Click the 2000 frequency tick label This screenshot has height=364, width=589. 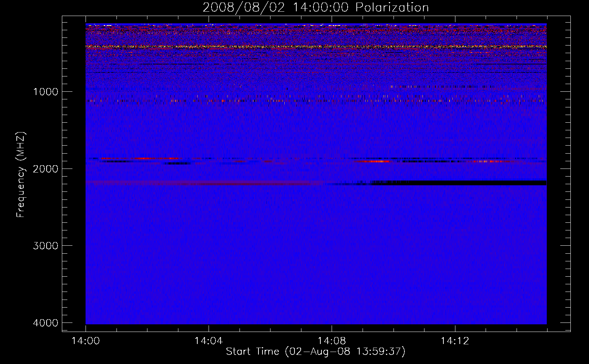click(46, 169)
